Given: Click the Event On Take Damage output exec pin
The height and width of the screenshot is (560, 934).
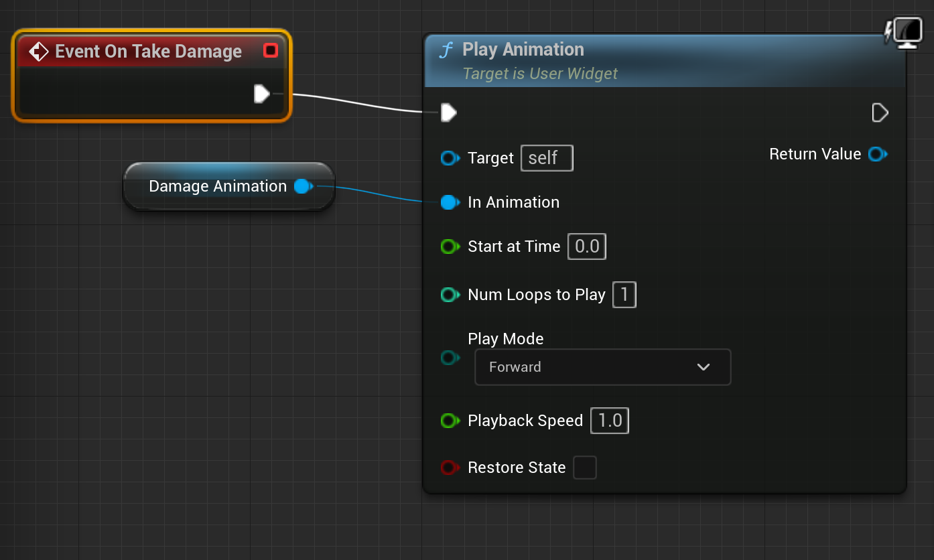Looking at the screenshot, I should pos(262,94).
